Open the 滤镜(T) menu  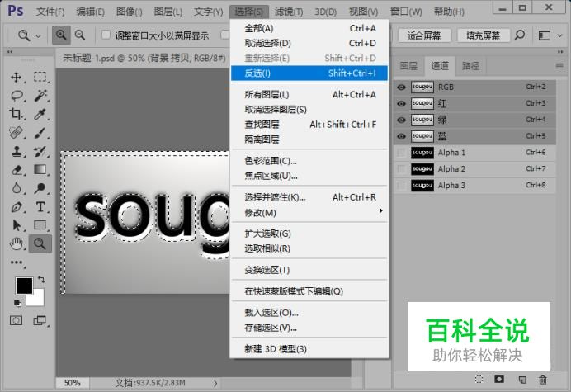pos(289,12)
